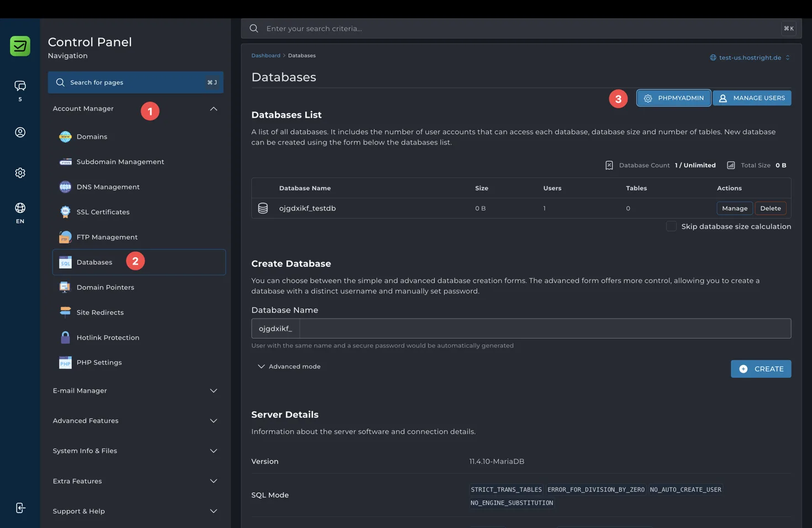
Task: Focus the top search criteria field
Action: point(521,28)
